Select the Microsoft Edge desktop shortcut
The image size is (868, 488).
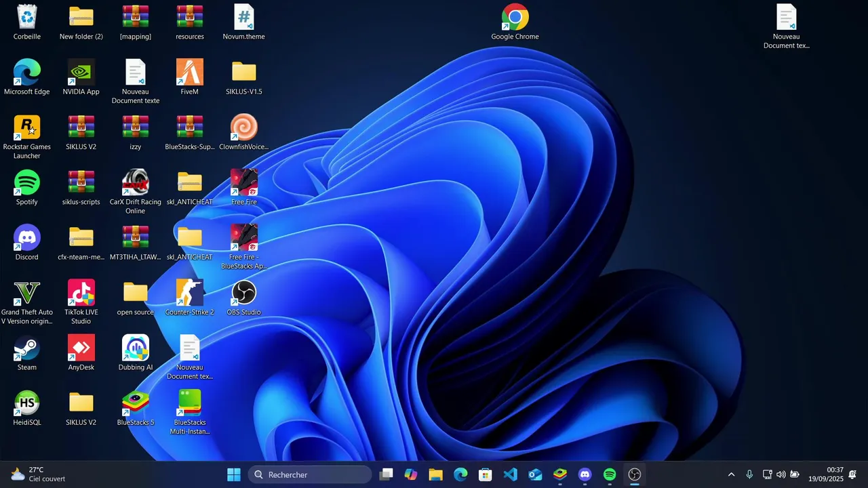27,72
